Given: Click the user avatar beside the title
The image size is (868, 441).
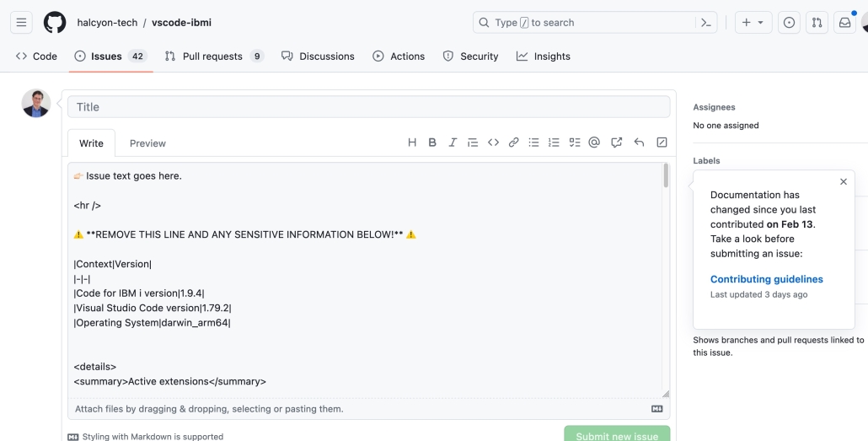Looking at the screenshot, I should coord(36,104).
